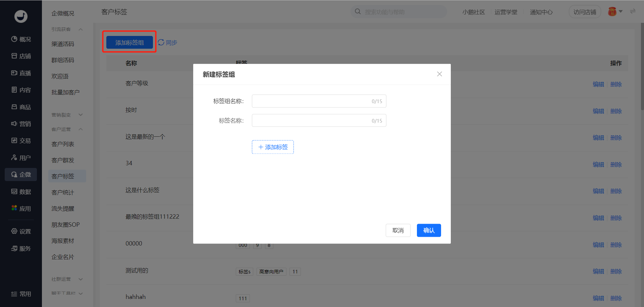Collapse the 客户运营 menu group

click(80, 129)
